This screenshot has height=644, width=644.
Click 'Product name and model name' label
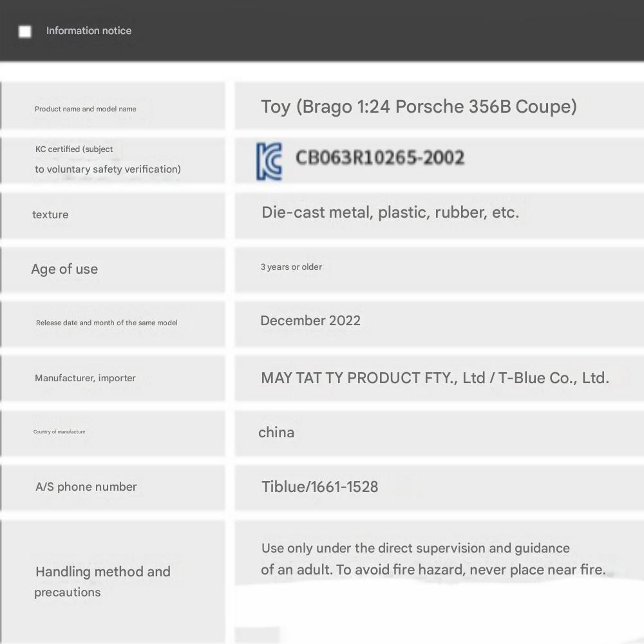[86, 109]
